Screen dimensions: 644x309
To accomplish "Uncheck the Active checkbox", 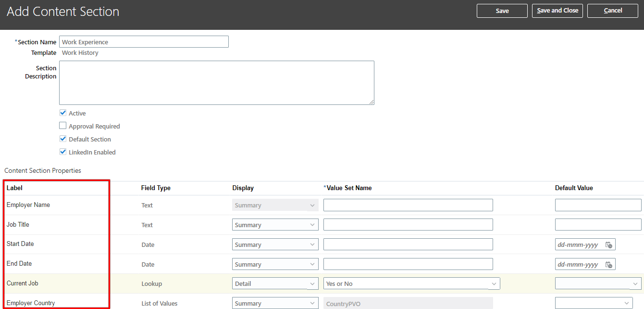I will pos(62,113).
